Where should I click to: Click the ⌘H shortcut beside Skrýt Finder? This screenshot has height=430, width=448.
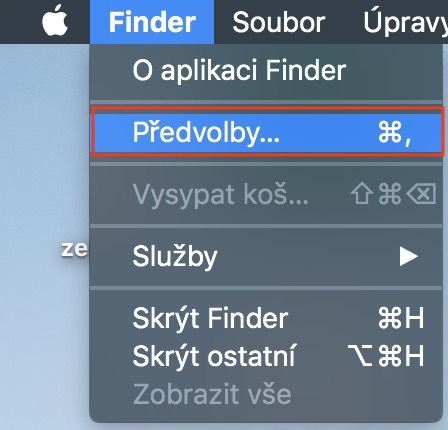(401, 318)
